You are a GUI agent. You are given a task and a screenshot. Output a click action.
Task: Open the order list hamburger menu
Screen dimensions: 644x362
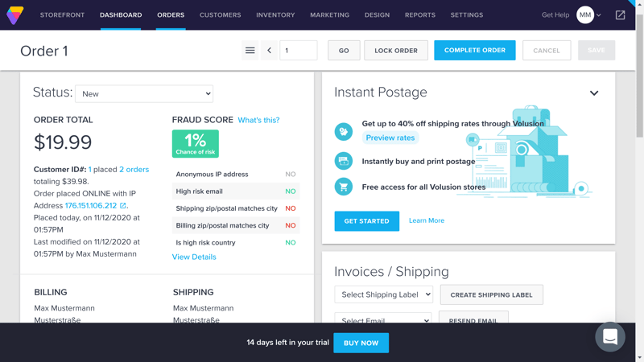coord(250,51)
